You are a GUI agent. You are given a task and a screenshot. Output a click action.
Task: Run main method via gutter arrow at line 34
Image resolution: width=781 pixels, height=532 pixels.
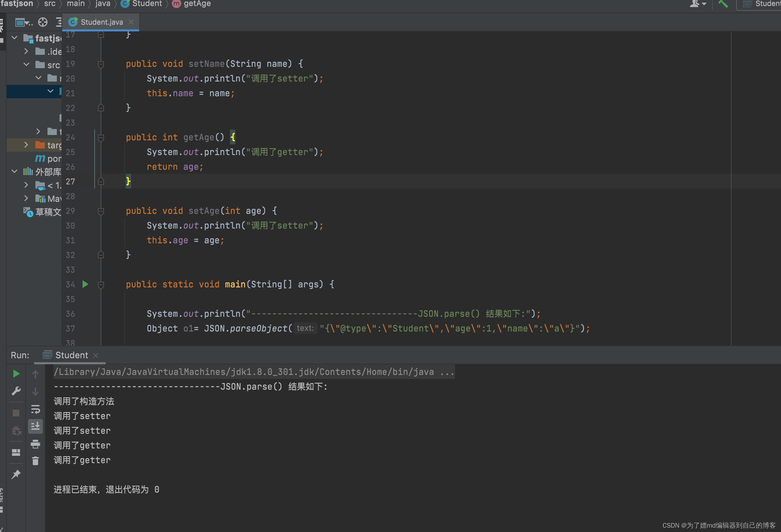coord(85,284)
